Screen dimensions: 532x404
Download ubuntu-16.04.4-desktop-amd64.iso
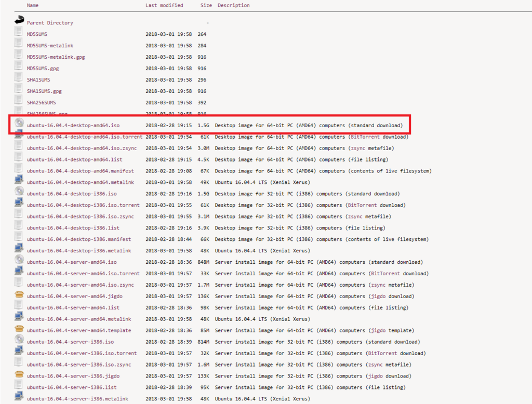(x=73, y=126)
